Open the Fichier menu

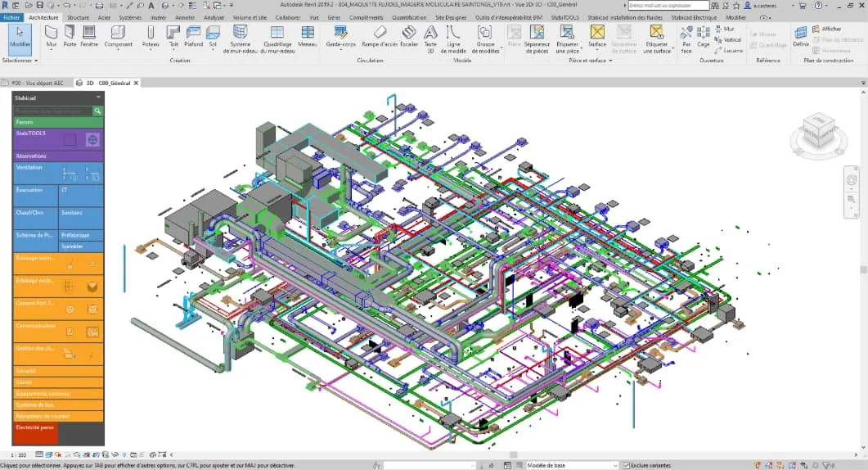click(x=11, y=18)
